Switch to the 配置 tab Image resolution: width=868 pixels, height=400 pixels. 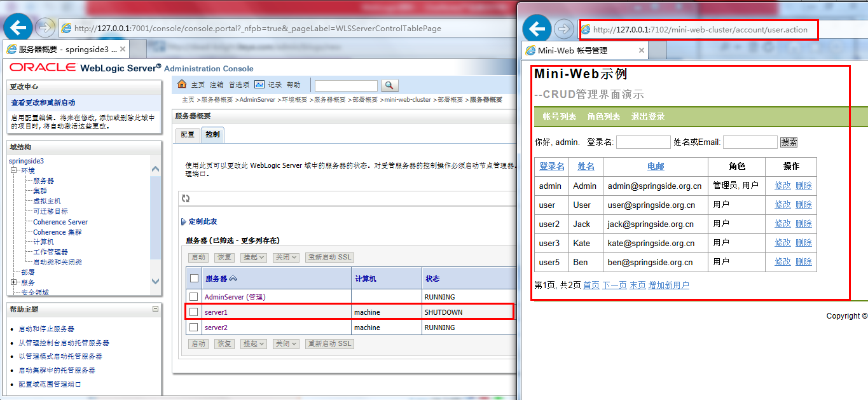click(x=188, y=135)
